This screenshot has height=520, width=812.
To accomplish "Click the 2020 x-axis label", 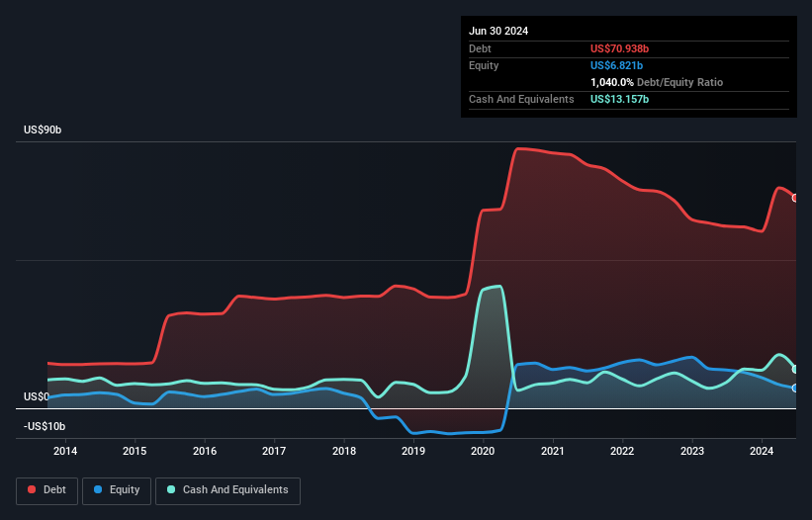I will point(483,451).
